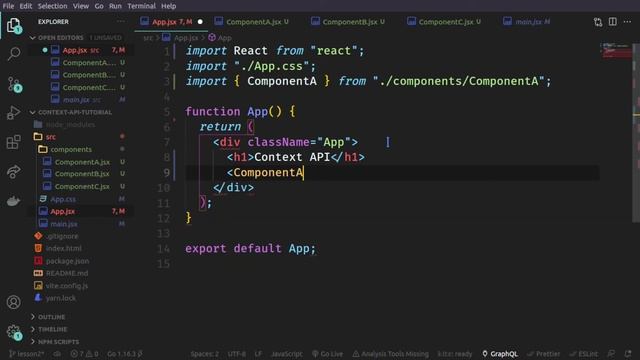Open the Extensions view
640x360 pixels.
click(13, 142)
